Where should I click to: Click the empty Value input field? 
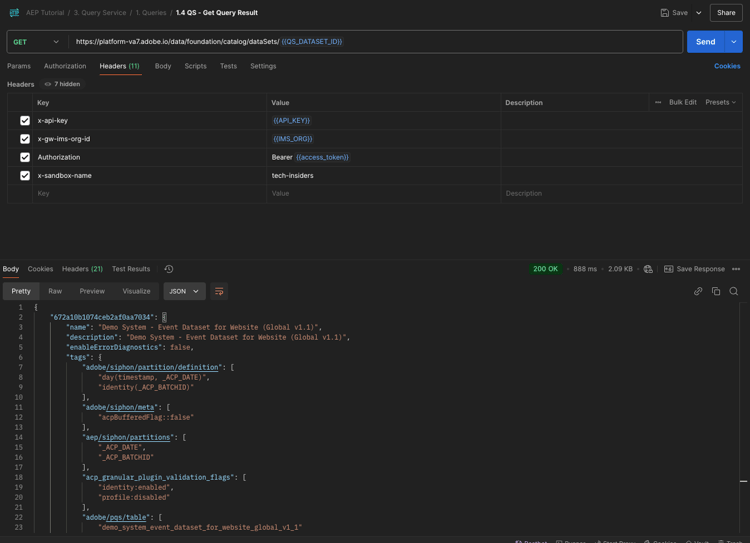tap(384, 194)
